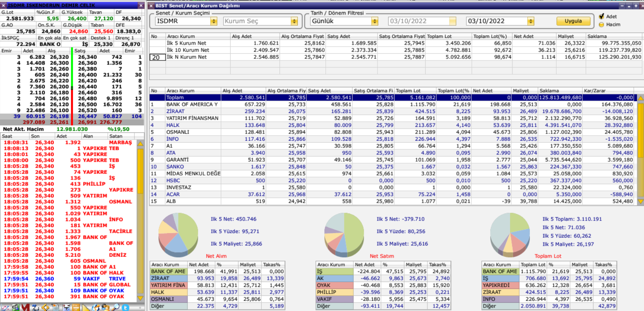This screenshot has height=311, width=644.
Task: Click the İlk 5 Kurum Net row
Action: (x=396, y=43)
